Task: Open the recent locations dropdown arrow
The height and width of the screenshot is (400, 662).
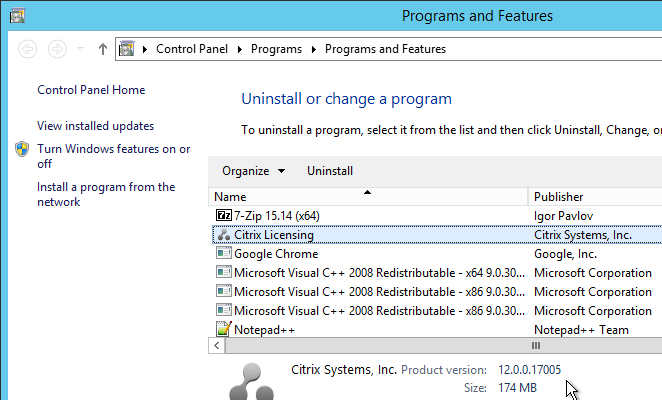Action: point(80,49)
